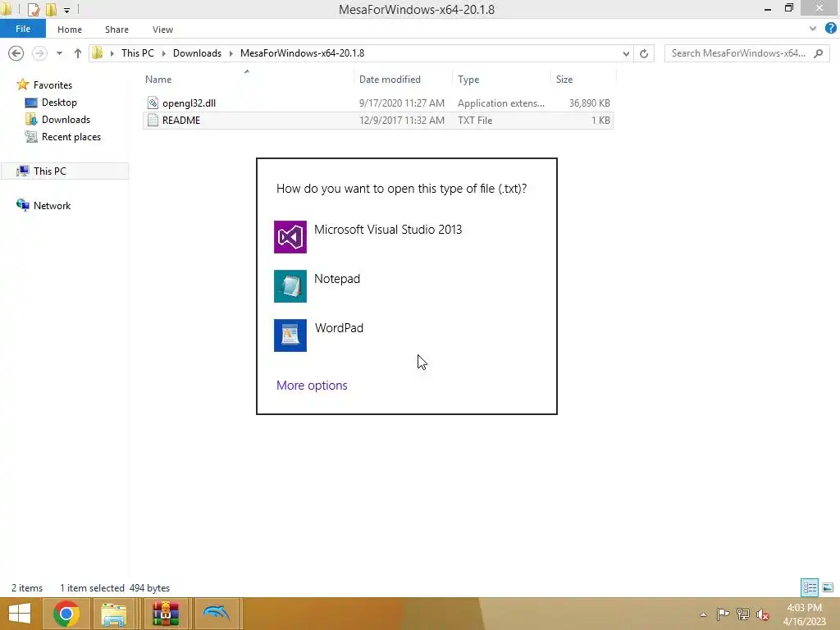Open Explorer Help question mark

point(830,29)
